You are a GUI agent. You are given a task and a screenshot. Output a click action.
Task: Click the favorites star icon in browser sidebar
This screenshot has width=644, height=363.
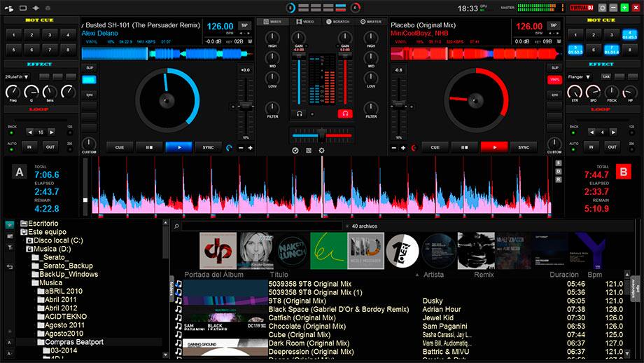click(x=9, y=224)
